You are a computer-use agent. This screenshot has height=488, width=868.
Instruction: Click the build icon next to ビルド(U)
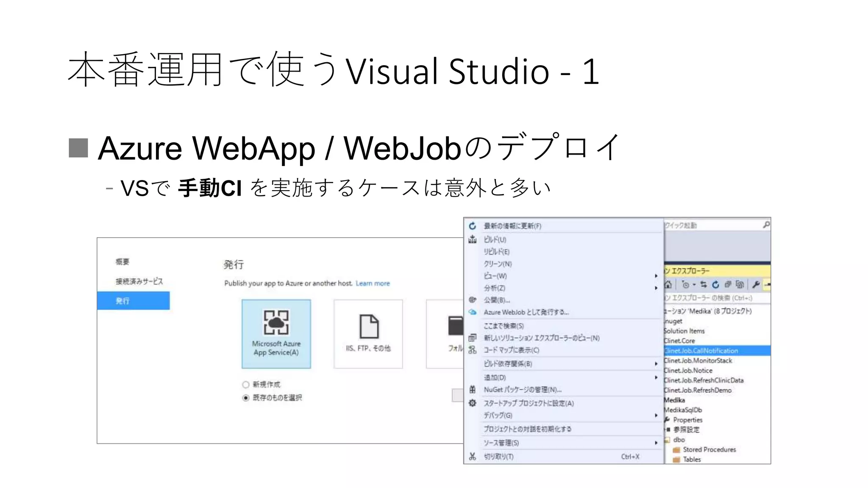click(x=473, y=239)
